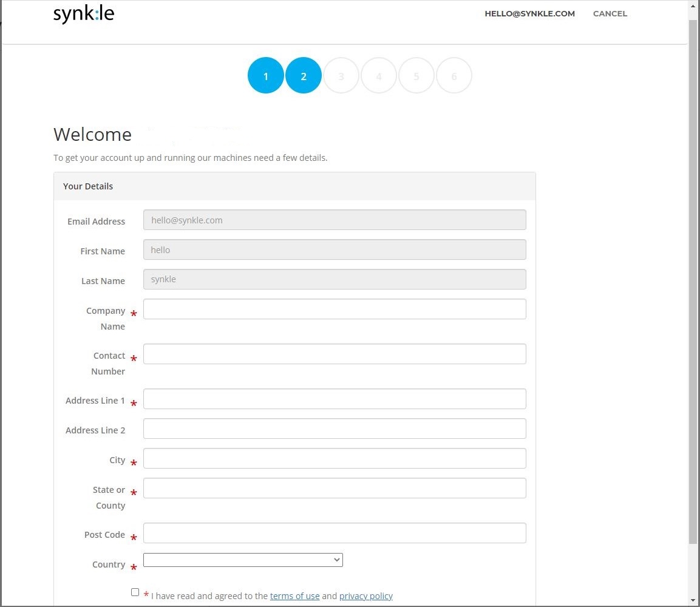The width and height of the screenshot is (700, 607).
Task: Click the Company Name label
Action: pos(106,318)
